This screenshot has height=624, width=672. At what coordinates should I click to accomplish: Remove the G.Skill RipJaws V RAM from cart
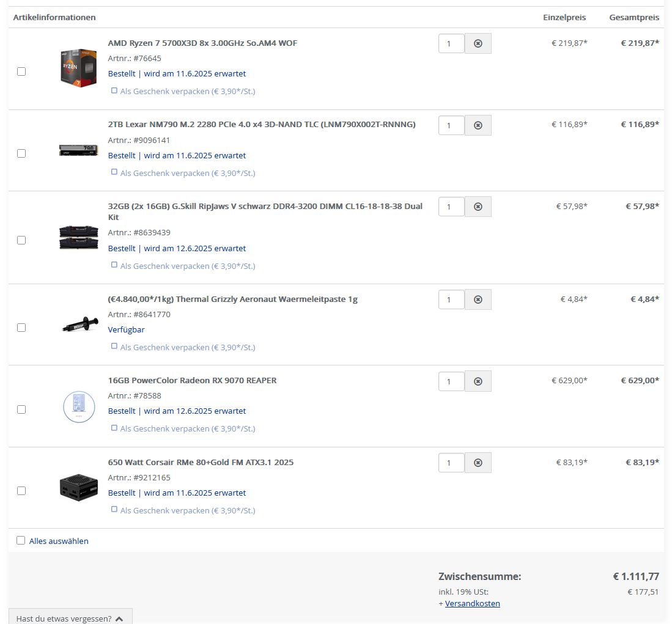(x=478, y=207)
